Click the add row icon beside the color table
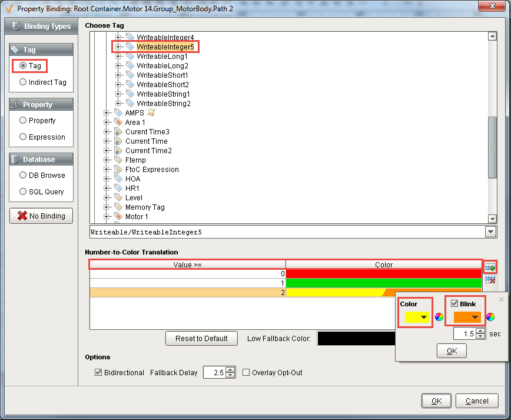Screen dimensions: 511x420 (490, 267)
